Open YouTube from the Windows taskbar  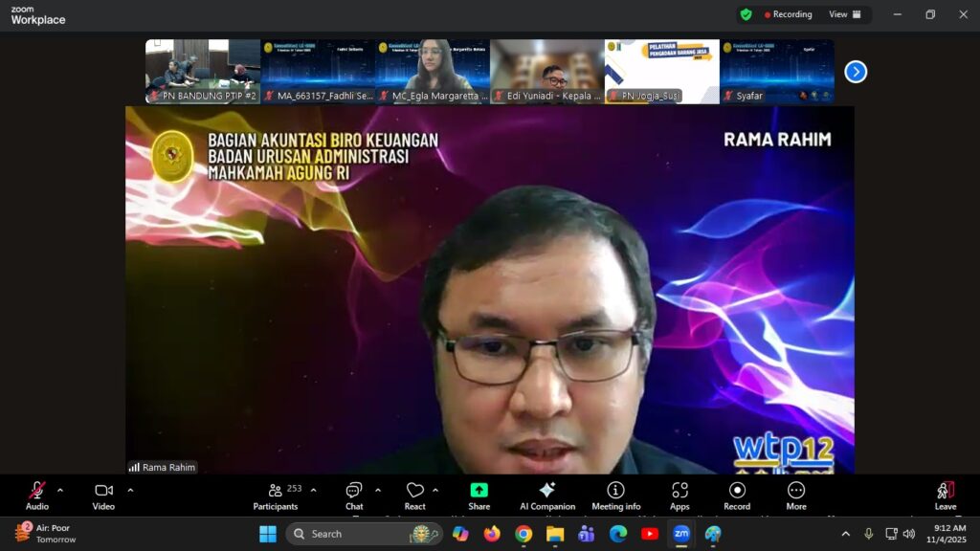tap(650, 534)
